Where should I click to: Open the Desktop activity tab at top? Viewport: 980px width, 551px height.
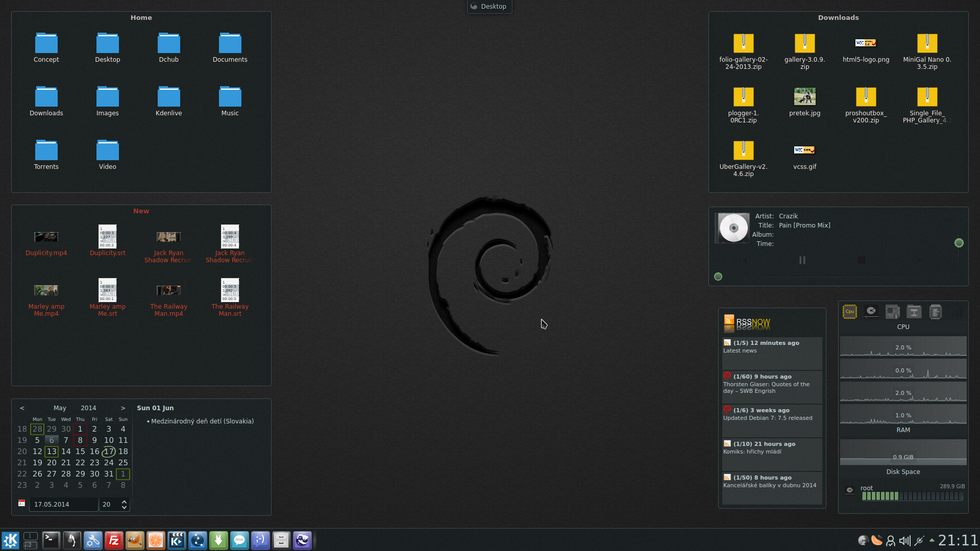tap(489, 7)
